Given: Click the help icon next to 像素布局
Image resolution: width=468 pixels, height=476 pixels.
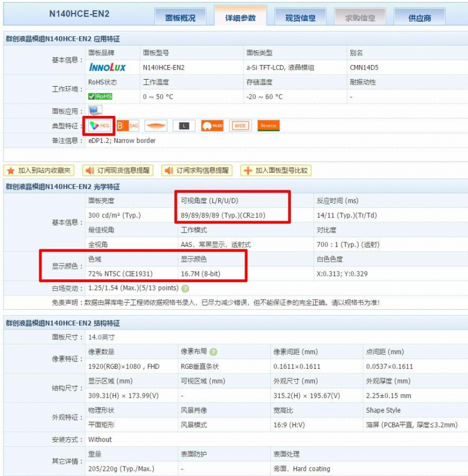Looking at the screenshot, I should coord(214,352).
